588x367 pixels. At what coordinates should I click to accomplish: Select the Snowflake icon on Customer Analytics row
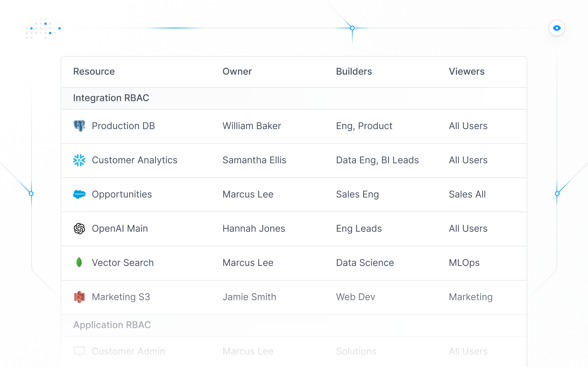[79, 160]
